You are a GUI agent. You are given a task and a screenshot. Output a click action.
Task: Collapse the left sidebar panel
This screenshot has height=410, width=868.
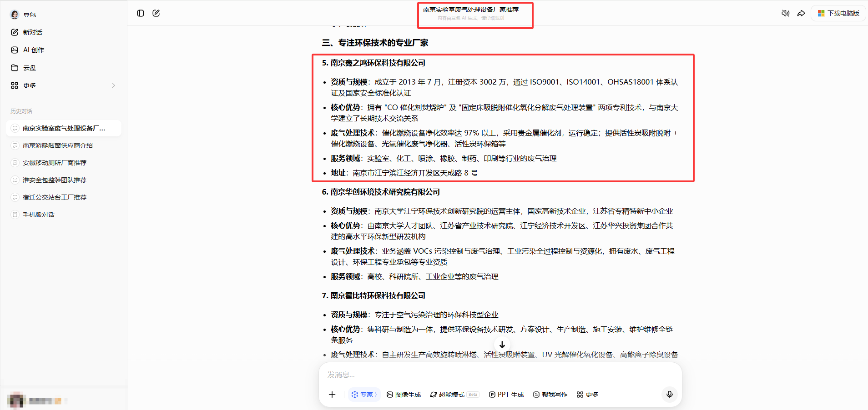point(141,13)
